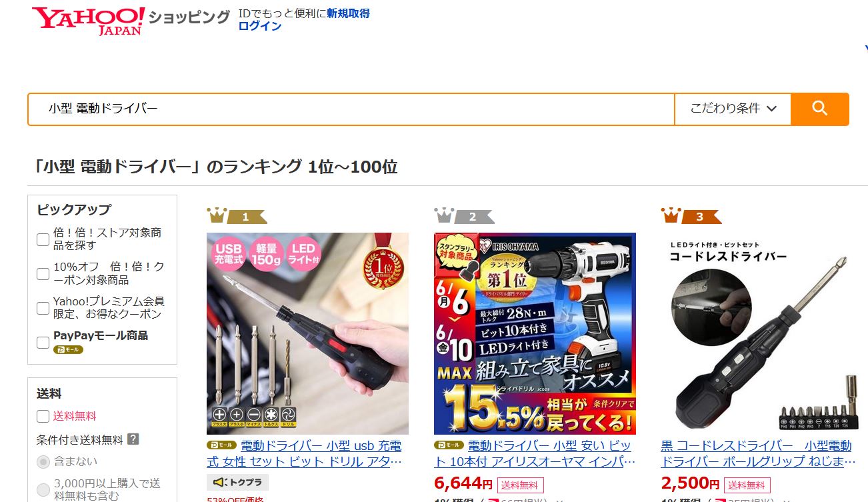Click the ログイン link
Viewport: 868px width, 502px height.
click(x=260, y=26)
